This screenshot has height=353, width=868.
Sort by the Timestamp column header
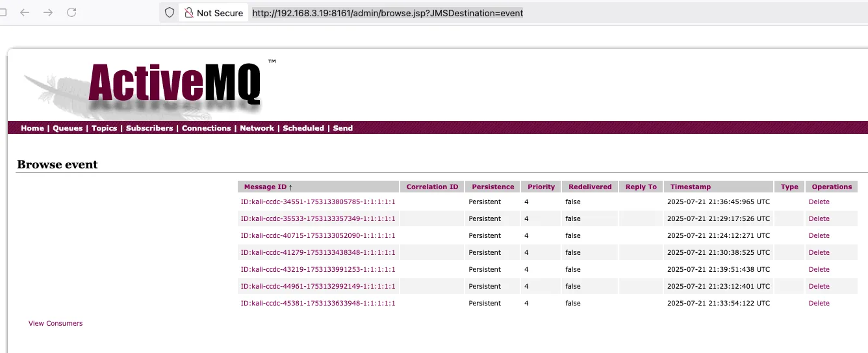[719, 187]
